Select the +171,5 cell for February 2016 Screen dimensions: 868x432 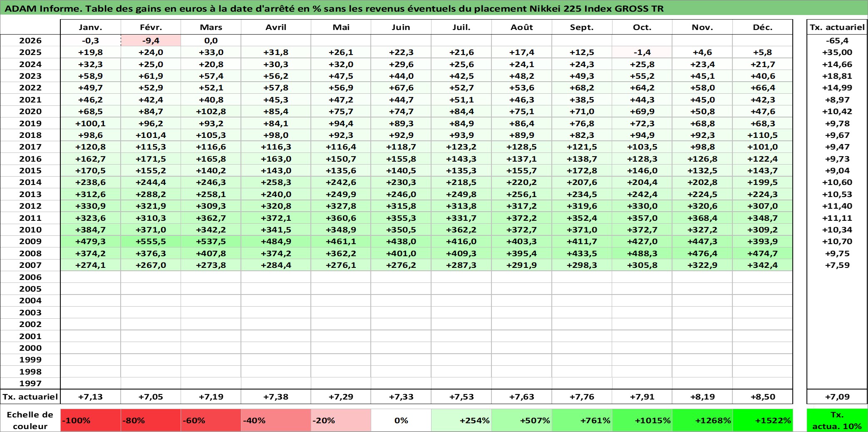[x=151, y=159]
